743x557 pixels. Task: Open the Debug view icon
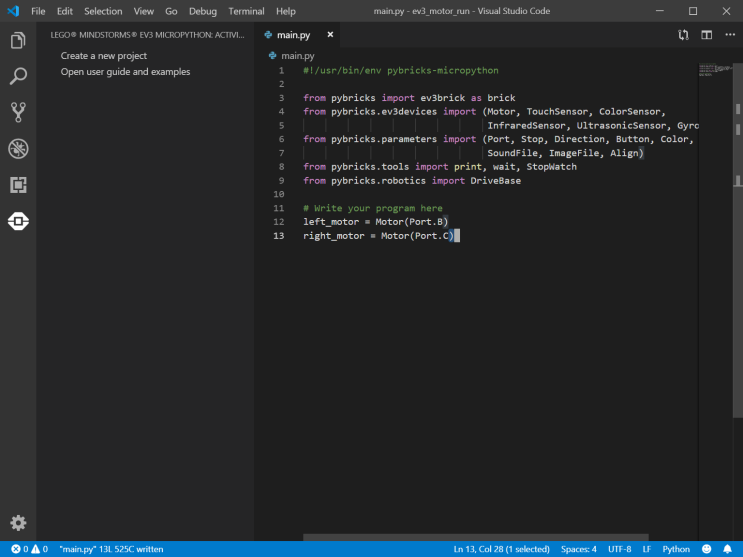[x=18, y=148]
